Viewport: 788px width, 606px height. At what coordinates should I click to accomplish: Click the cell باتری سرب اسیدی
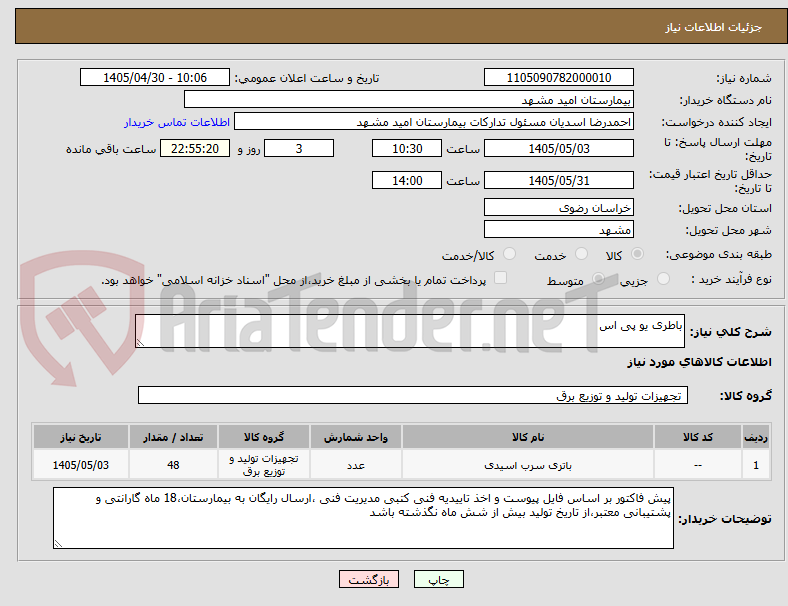pos(528,465)
